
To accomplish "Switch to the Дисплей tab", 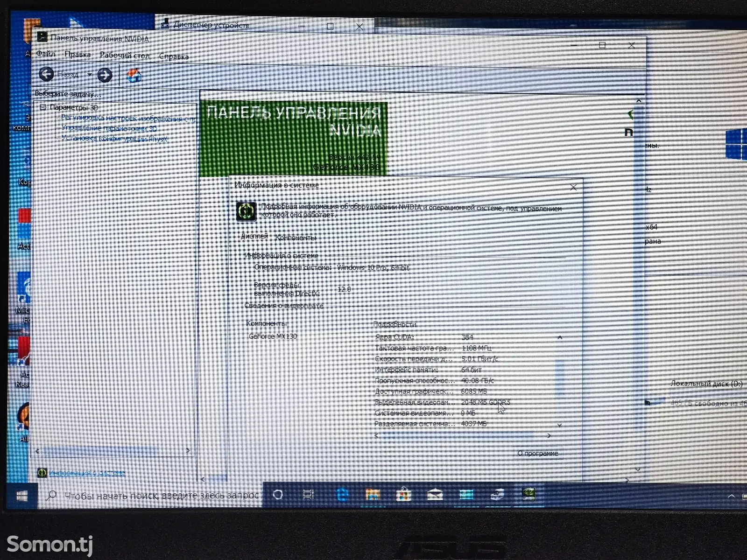I will tap(254, 237).
